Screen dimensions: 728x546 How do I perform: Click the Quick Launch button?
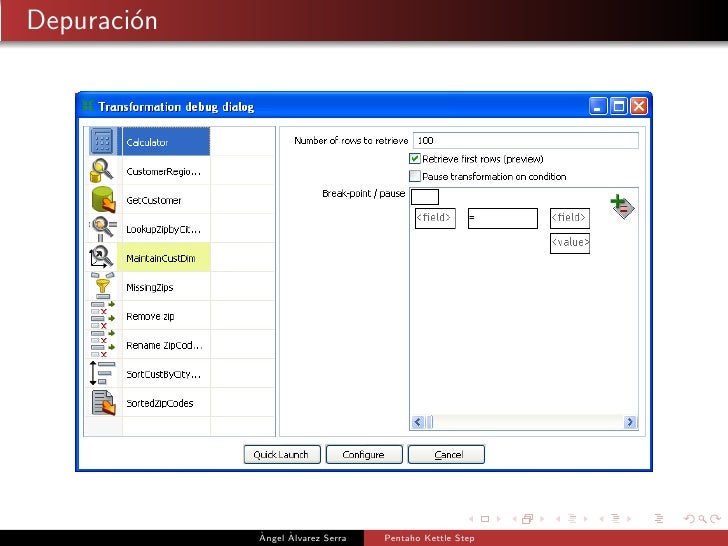282,454
